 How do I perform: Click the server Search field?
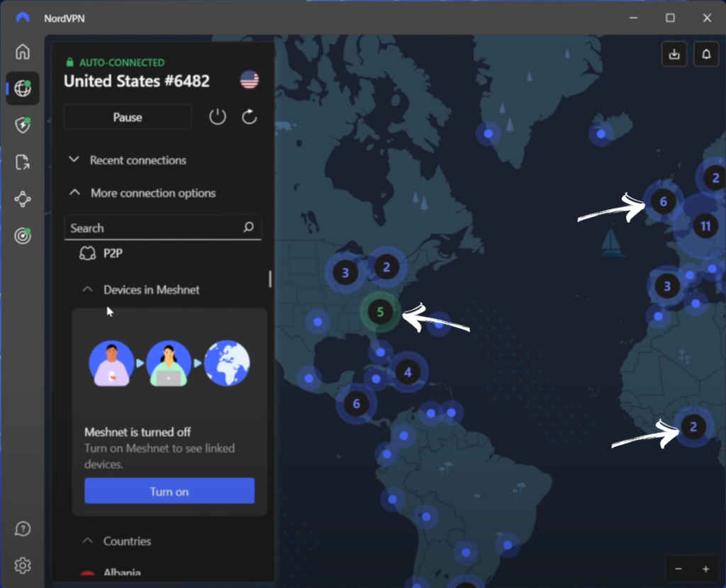click(152, 228)
